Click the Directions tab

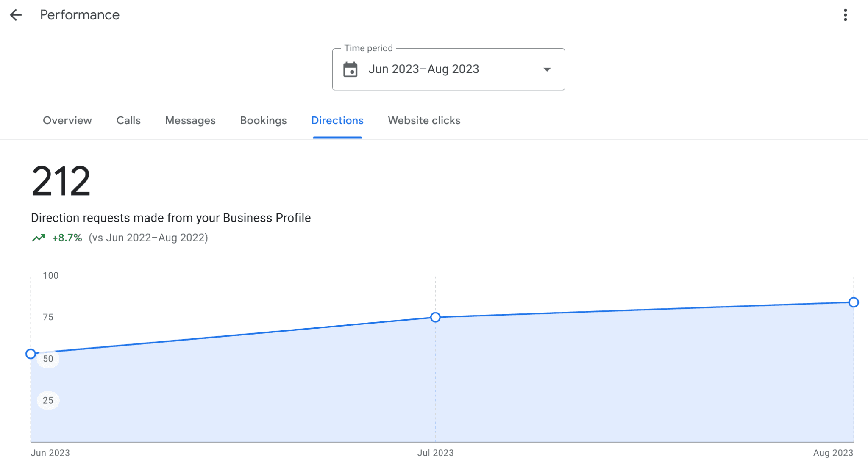coord(337,121)
